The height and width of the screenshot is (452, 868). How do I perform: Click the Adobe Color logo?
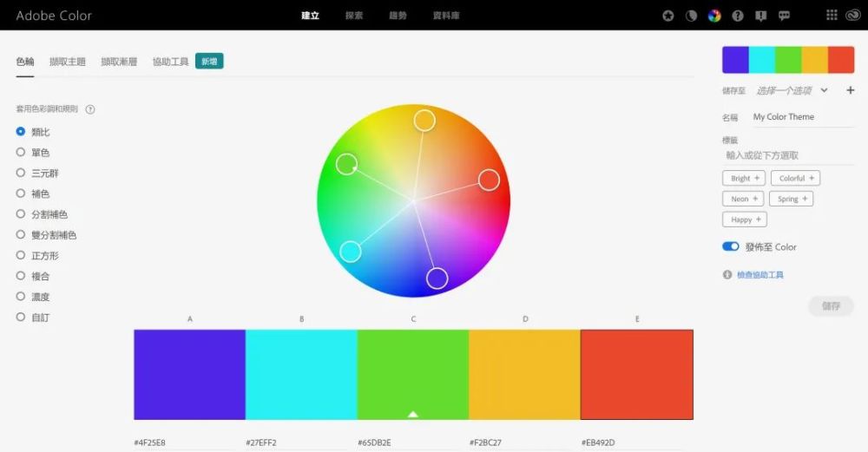(x=54, y=16)
